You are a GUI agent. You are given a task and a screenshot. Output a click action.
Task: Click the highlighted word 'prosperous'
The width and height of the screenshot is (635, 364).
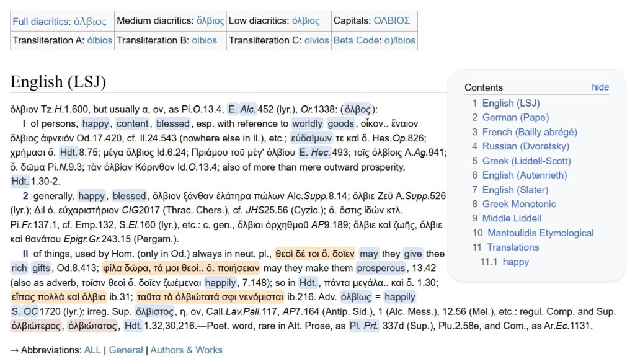[x=382, y=268]
